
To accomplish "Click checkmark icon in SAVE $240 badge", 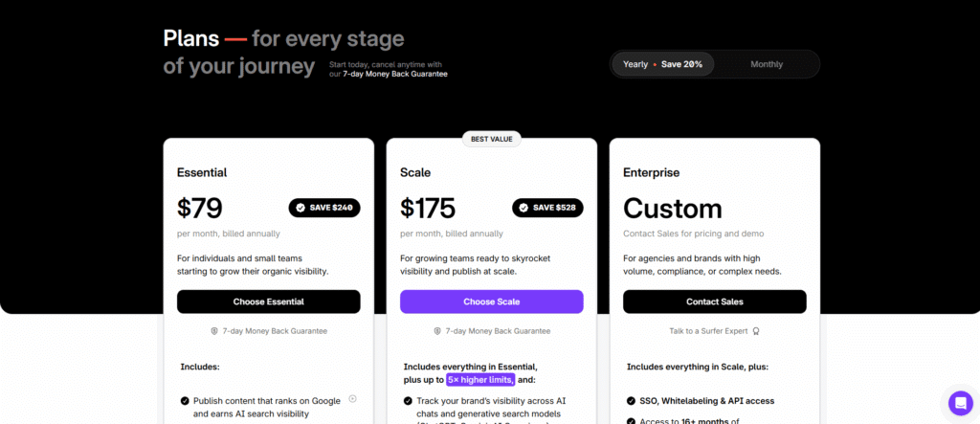I will 301,208.
